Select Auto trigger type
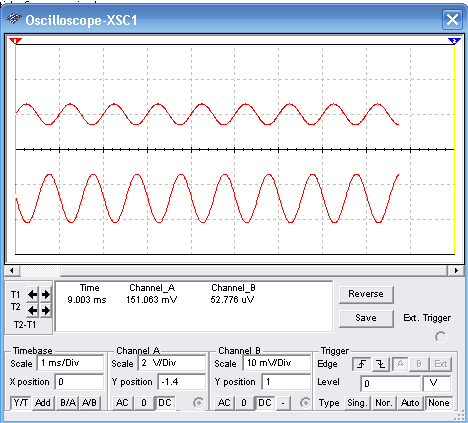The width and height of the screenshot is (468, 423). pos(410,403)
